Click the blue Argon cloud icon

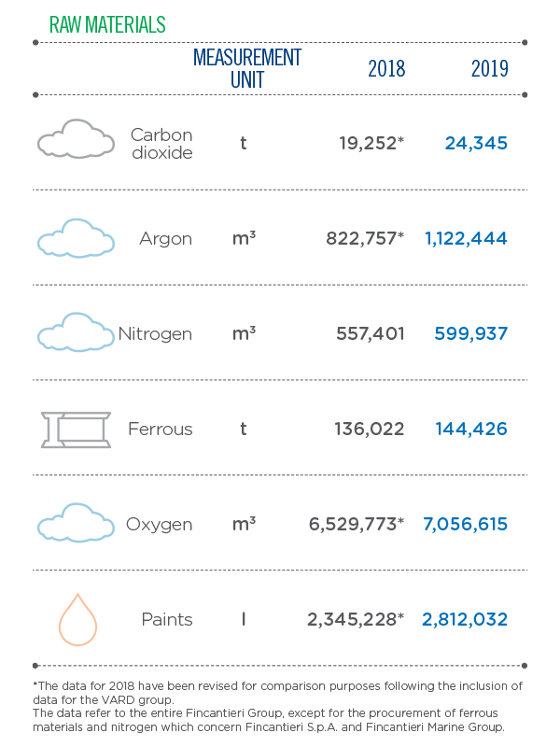[x=77, y=238]
